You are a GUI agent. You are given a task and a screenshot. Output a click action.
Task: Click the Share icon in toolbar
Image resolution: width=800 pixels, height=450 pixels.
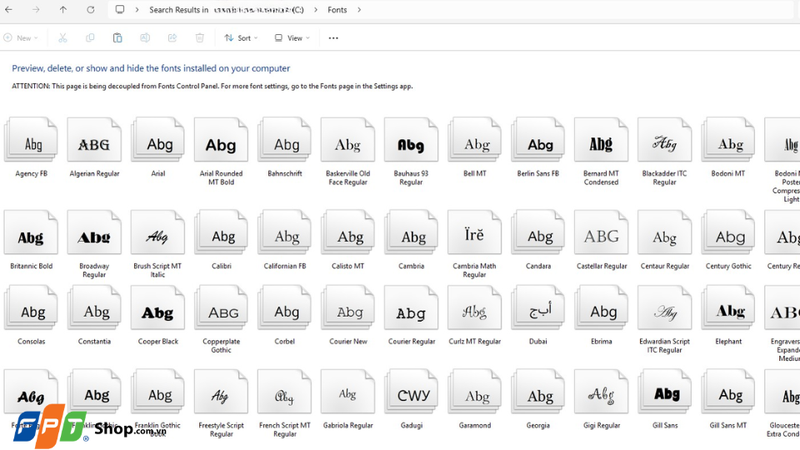[x=172, y=38]
